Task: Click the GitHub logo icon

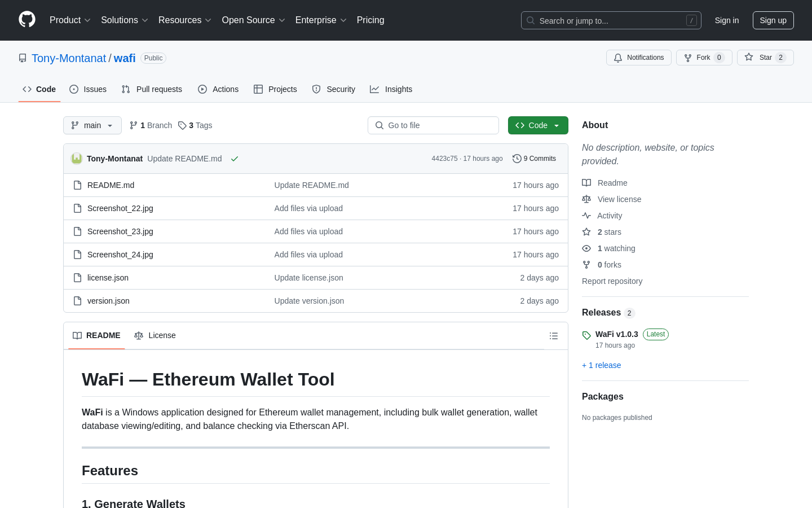Action: pos(27,20)
